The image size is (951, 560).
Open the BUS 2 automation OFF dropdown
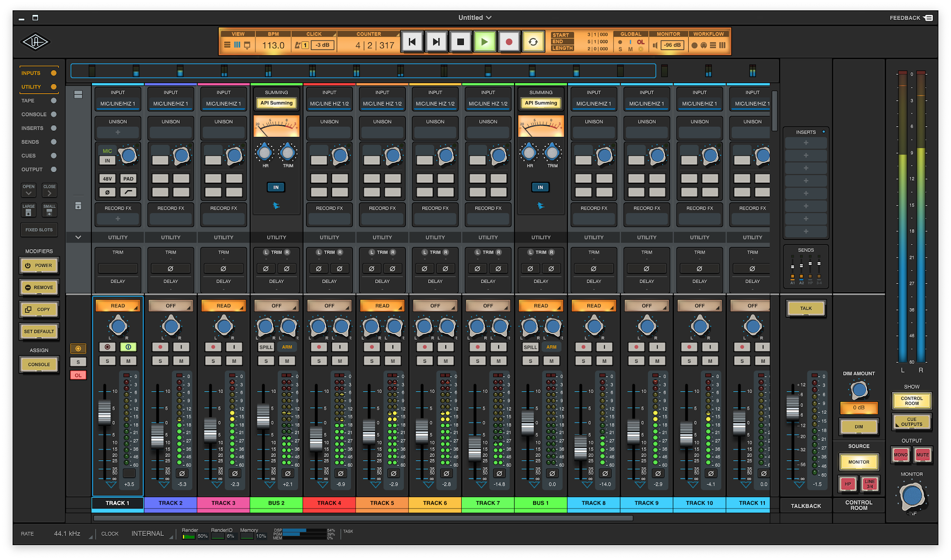[x=276, y=306]
